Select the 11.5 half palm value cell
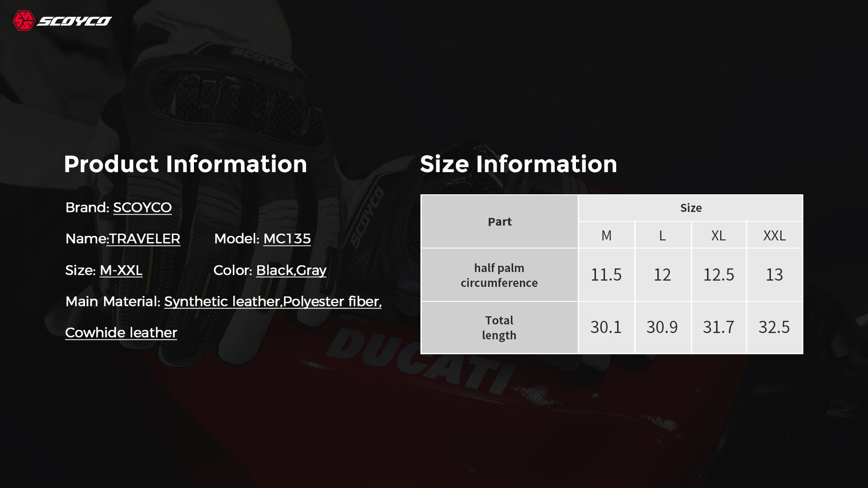Image resolution: width=868 pixels, height=488 pixels. tap(606, 275)
